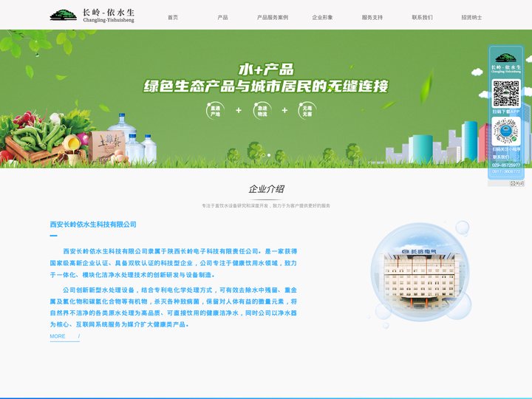The image size is (532, 399).
Task: Click 联系我们 in floating sidebar
Action: [501, 157]
